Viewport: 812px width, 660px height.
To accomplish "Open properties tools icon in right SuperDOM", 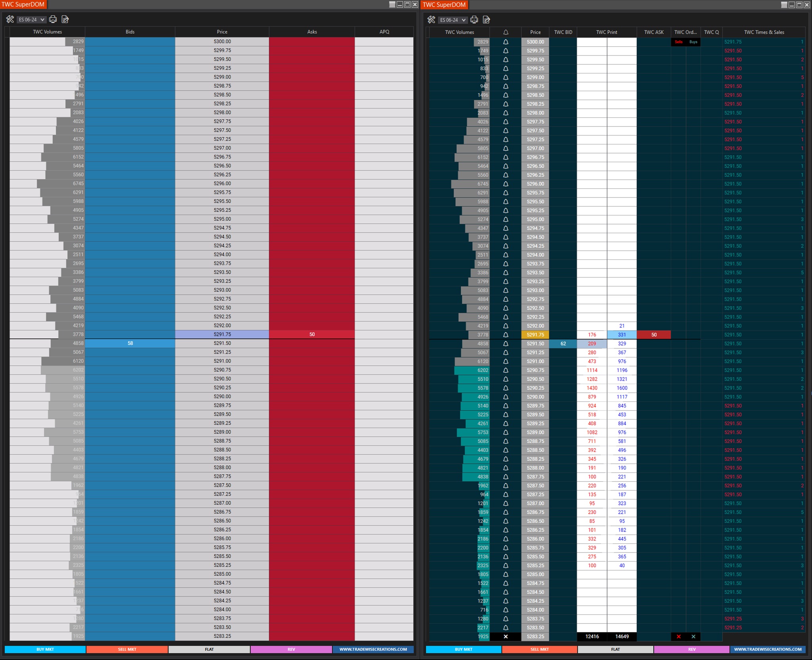I will tap(431, 20).
